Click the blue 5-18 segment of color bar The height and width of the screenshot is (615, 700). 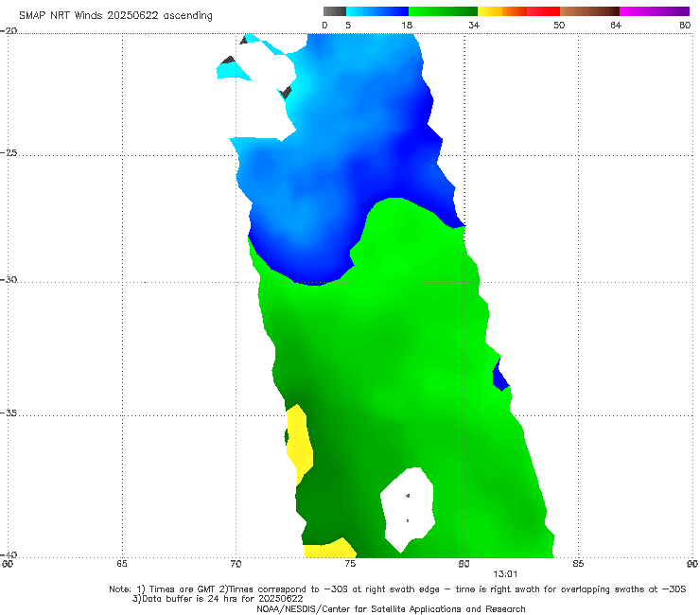[377, 11]
